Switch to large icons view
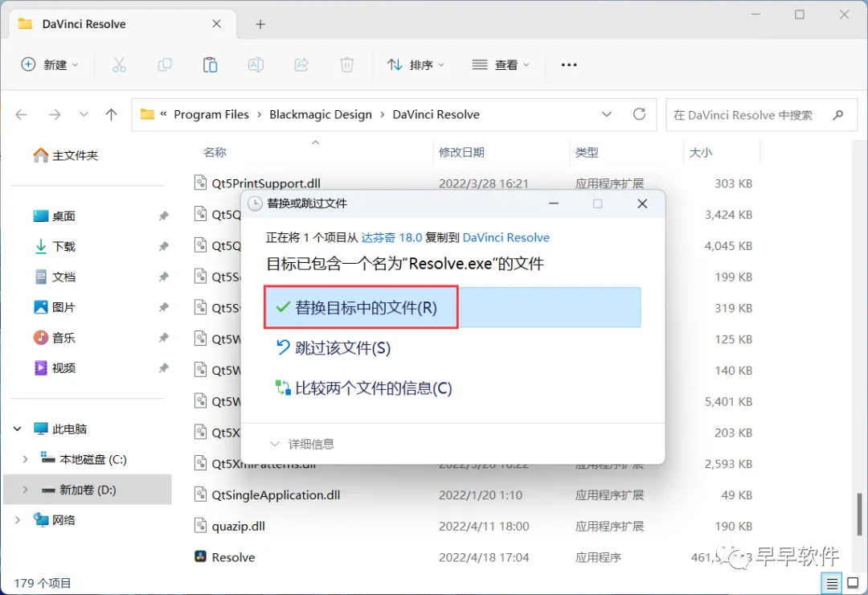 pos(853,583)
